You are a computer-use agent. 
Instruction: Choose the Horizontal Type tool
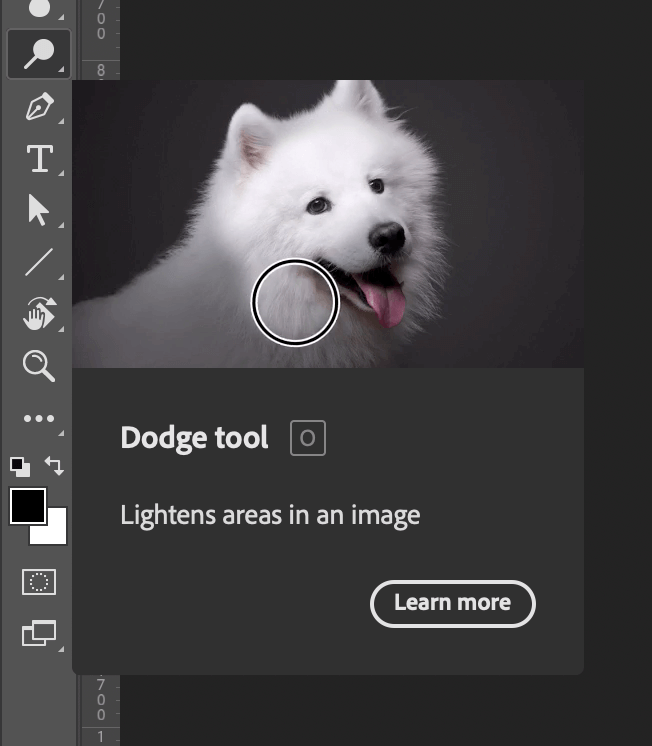38,159
